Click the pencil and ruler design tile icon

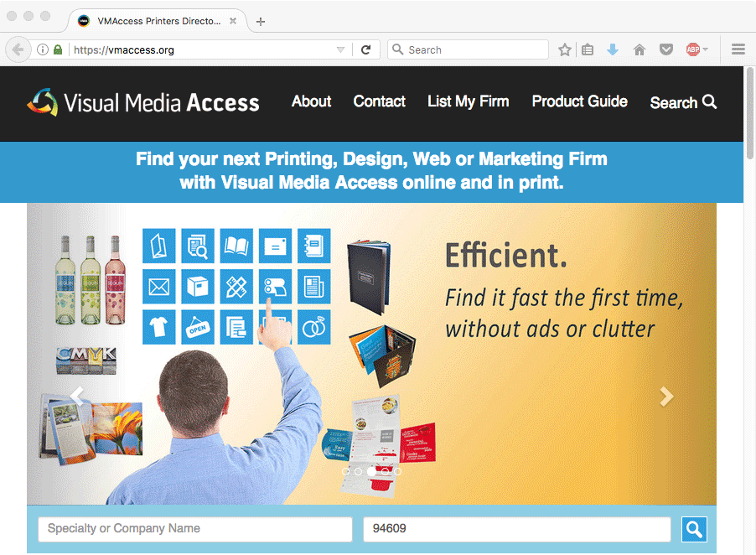[236, 287]
